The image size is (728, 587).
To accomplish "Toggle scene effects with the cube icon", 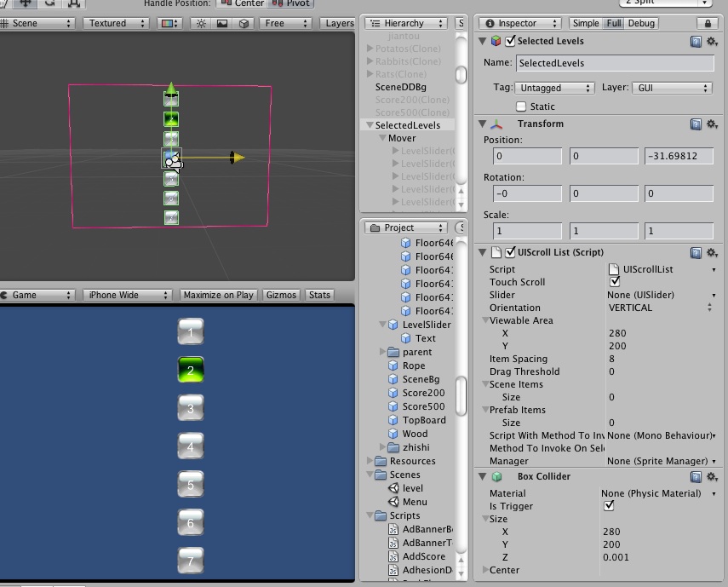I will point(244,24).
